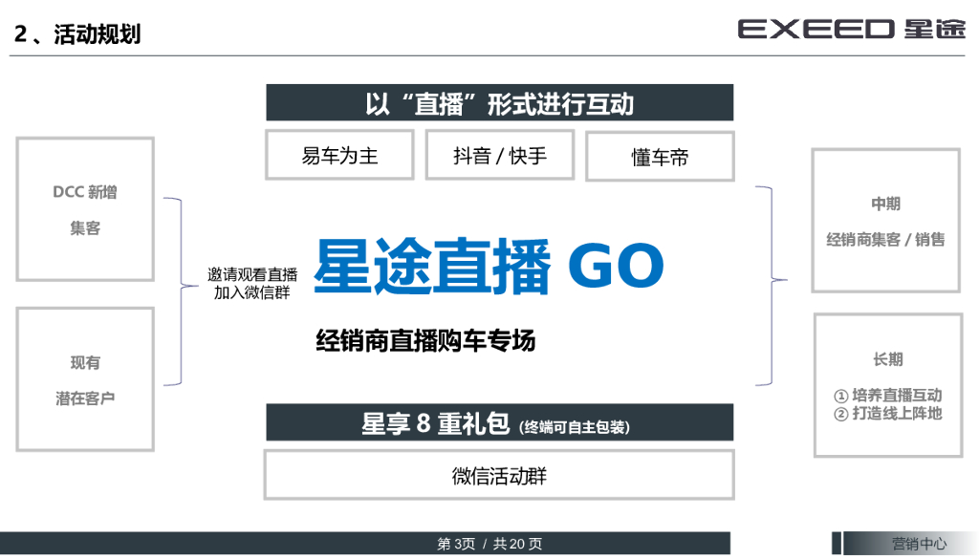
Task: Click the 星途直播 GO blue title
Action: 489,266
